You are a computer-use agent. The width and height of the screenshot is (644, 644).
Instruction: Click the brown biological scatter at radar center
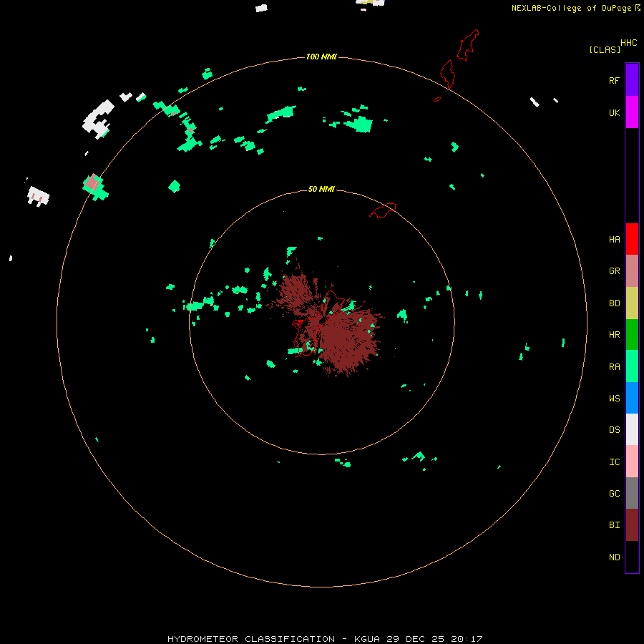pos(328,323)
